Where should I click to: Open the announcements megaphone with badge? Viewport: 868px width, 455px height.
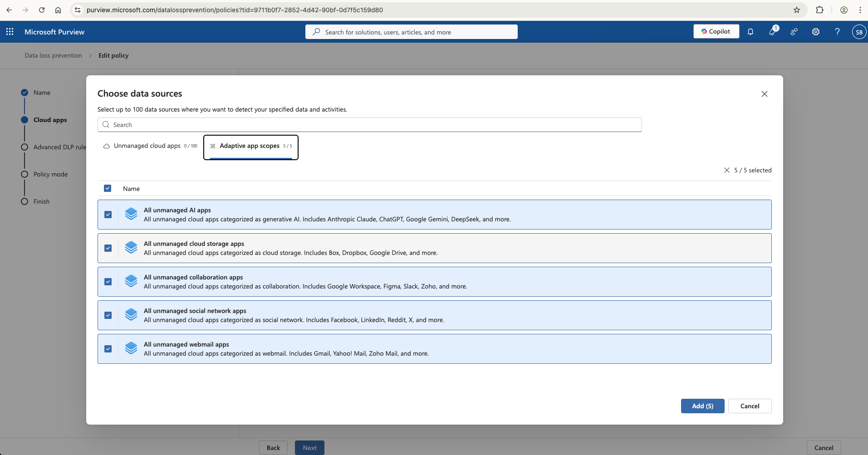[x=772, y=31]
